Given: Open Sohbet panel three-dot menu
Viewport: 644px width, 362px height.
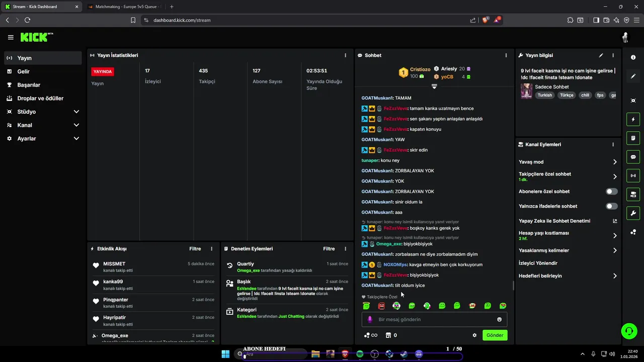Looking at the screenshot, I should click(506, 55).
